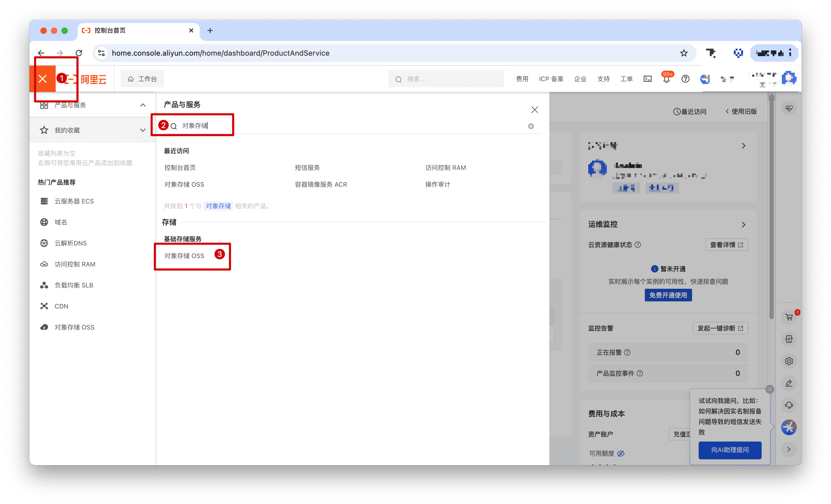The height and width of the screenshot is (504, 831).
Task: Open recent item 操作审计
Action: click(x=437, y=185)
